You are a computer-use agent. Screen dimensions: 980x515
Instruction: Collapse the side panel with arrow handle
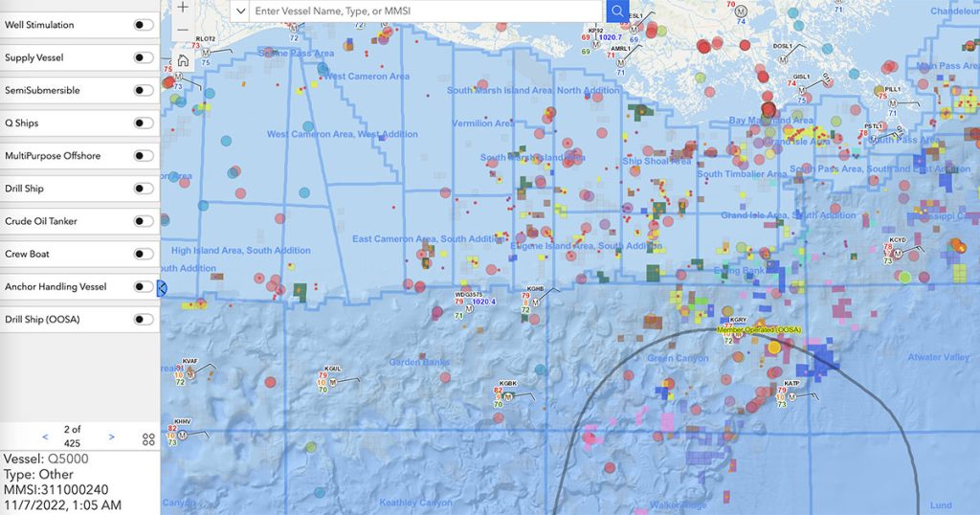[x=162, y=287]
